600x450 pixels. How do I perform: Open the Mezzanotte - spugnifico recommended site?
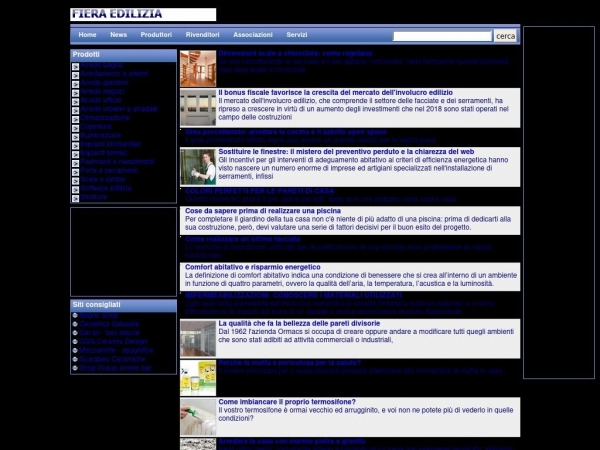coord(116,351)
